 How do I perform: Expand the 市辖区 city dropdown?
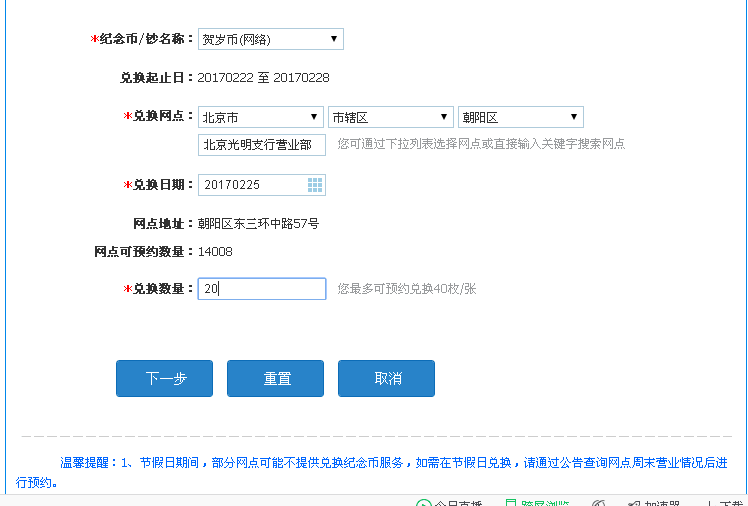[x=391, y=117]
